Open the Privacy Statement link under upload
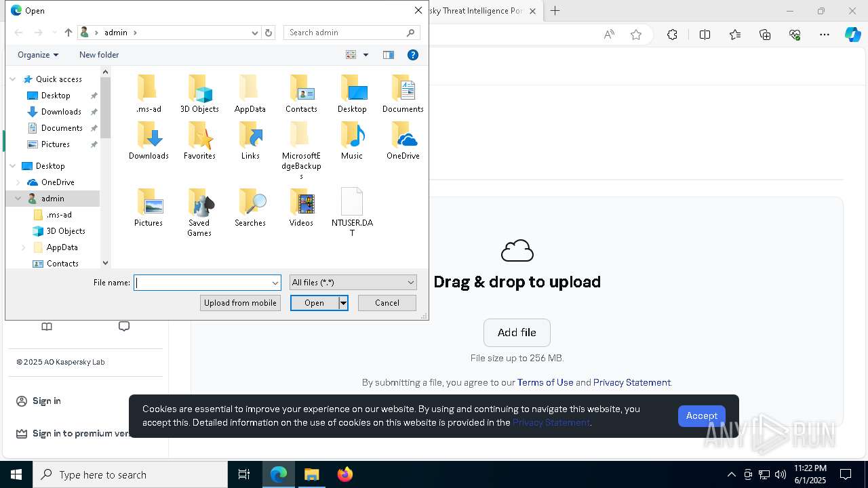This screenshot has height=488, width=868. click(x=632, y=382)
